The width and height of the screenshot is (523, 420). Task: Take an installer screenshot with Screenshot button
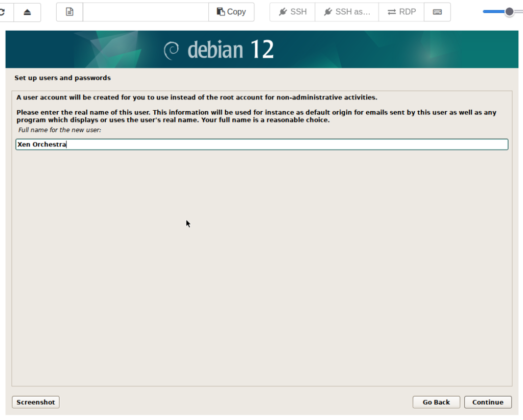tap(36, 402)
